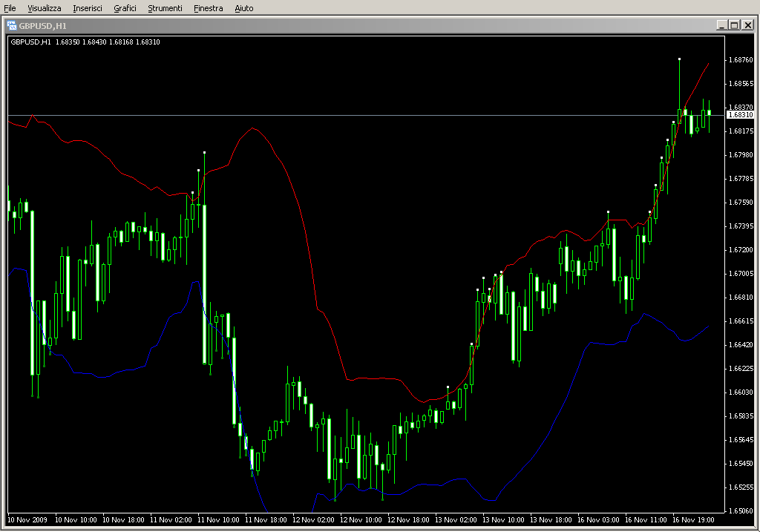Image resolution: width=760 pixels, height=532 pixels.
Task: Click price scale value 1.68760
Action: pos(741,60)
